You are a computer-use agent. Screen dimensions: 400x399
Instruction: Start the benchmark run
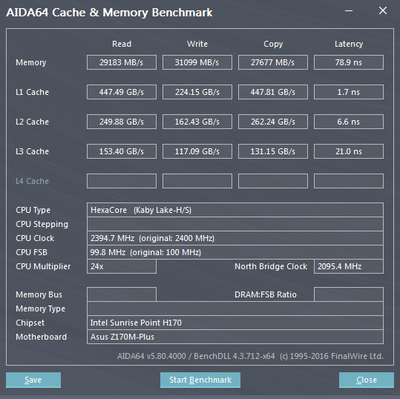pos(200,380)
